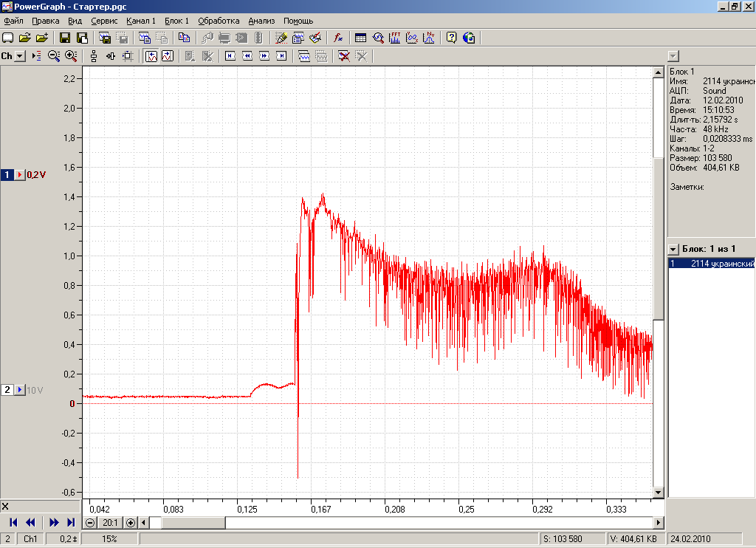Click the globe web icon
The image size is (756, 548).
469,38
